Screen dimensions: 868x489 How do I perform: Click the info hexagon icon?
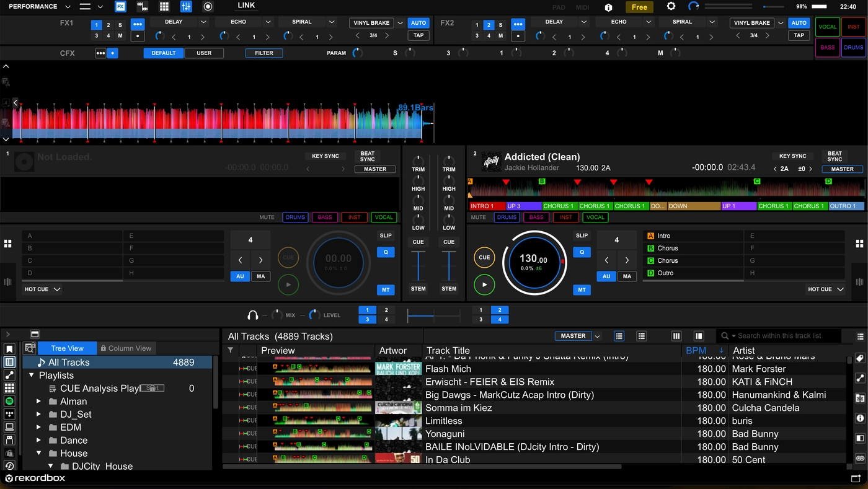[608, 7]
